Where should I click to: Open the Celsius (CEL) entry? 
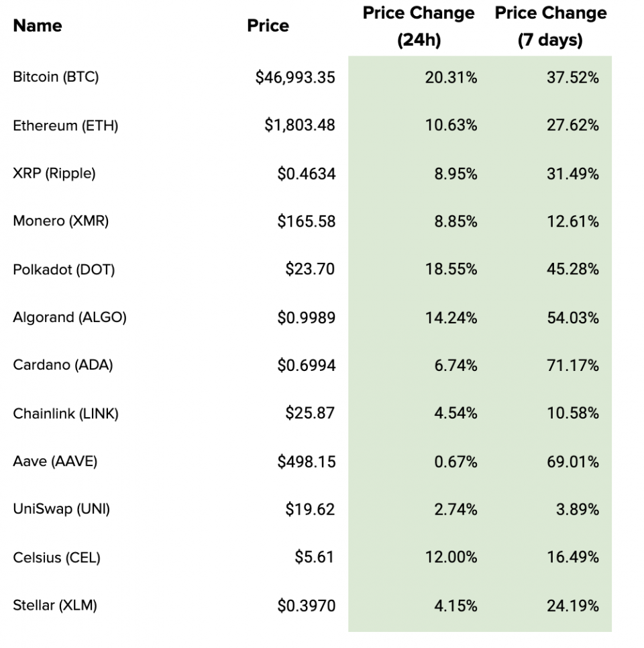point(56,557)
